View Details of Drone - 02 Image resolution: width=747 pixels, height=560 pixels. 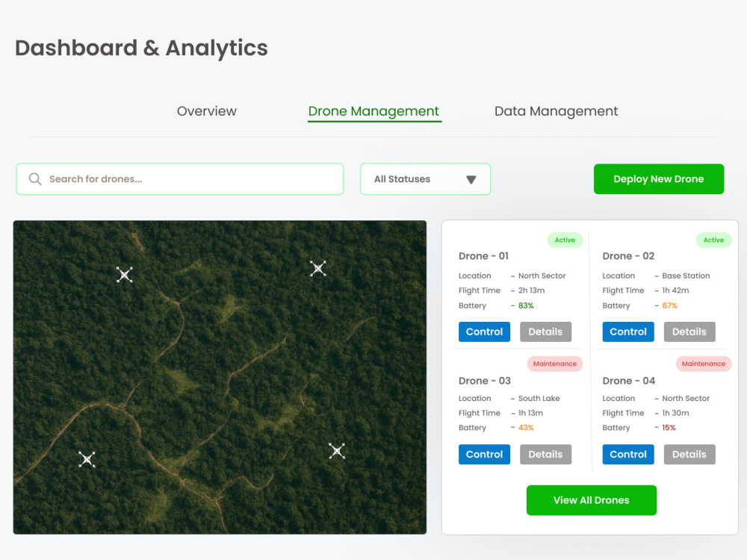pos(689,332)
